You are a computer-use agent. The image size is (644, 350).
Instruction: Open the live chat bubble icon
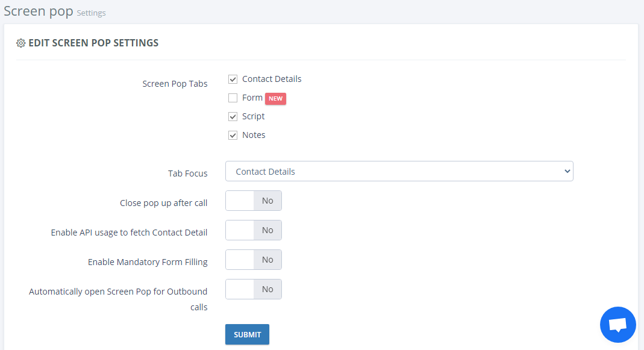[617, 325]
